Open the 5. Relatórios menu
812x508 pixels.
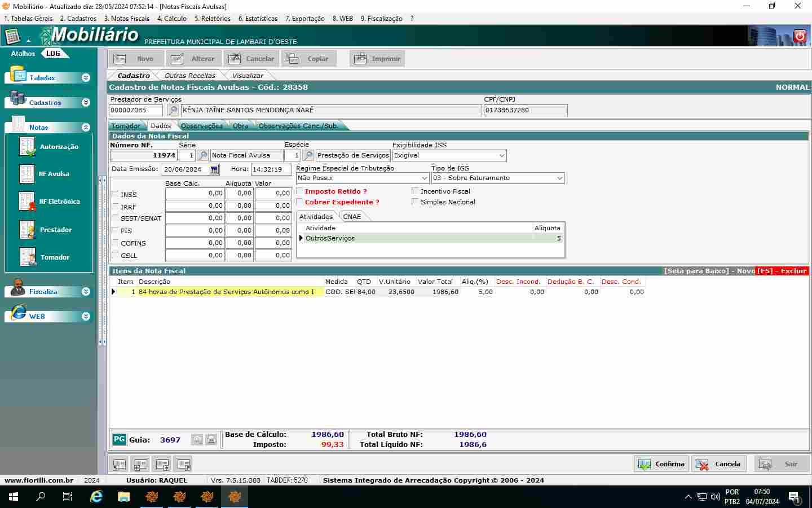[212, 19]
